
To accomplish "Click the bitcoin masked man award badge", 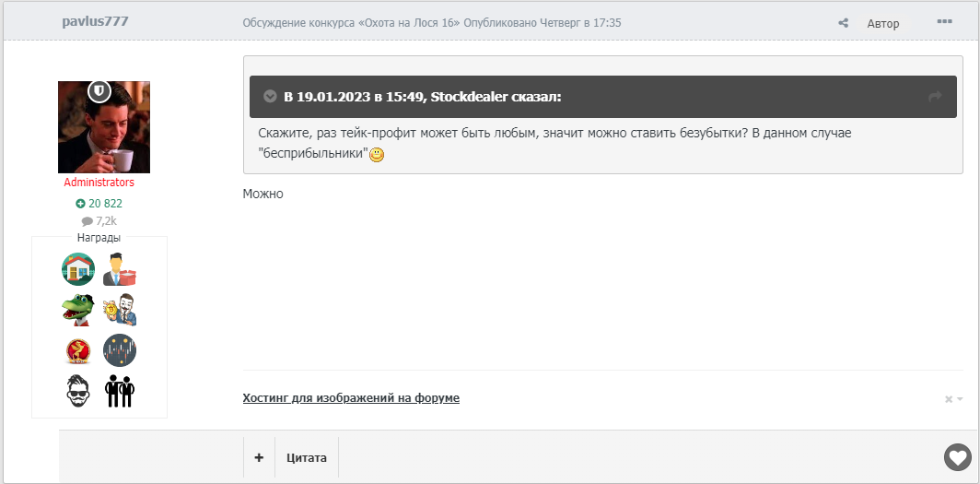I will (120, 310).
